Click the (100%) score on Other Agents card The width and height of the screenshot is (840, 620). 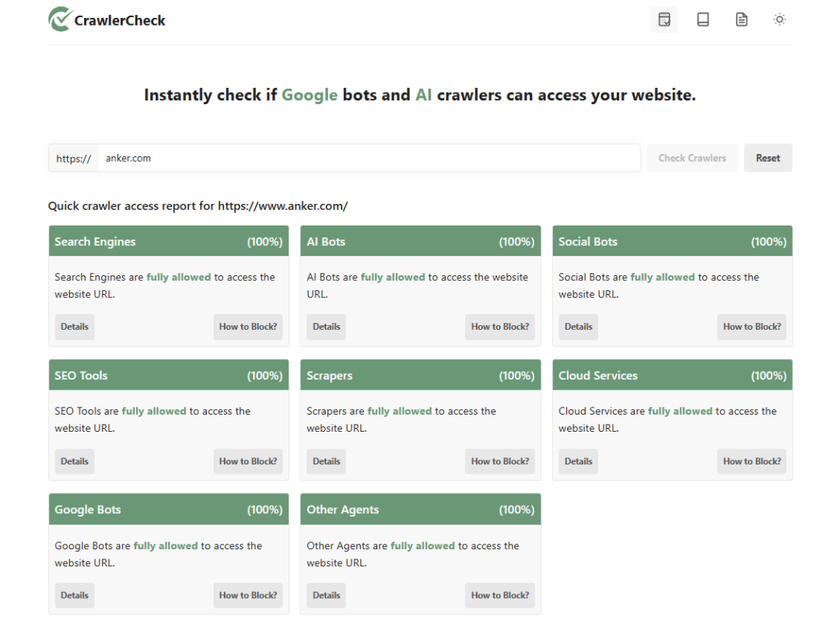pyautogui.click(x=517, y=510)
